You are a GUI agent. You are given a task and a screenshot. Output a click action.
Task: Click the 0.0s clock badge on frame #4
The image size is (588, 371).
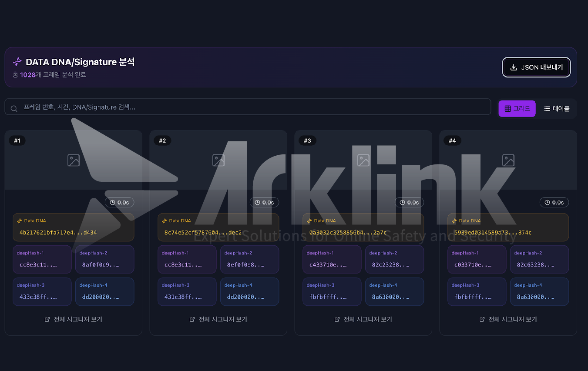554,202
